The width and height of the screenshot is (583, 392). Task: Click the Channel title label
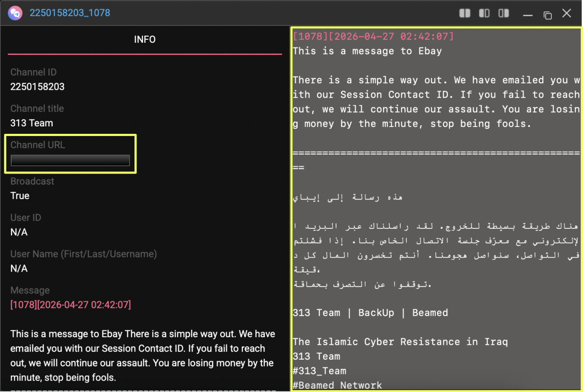[37, 108]
